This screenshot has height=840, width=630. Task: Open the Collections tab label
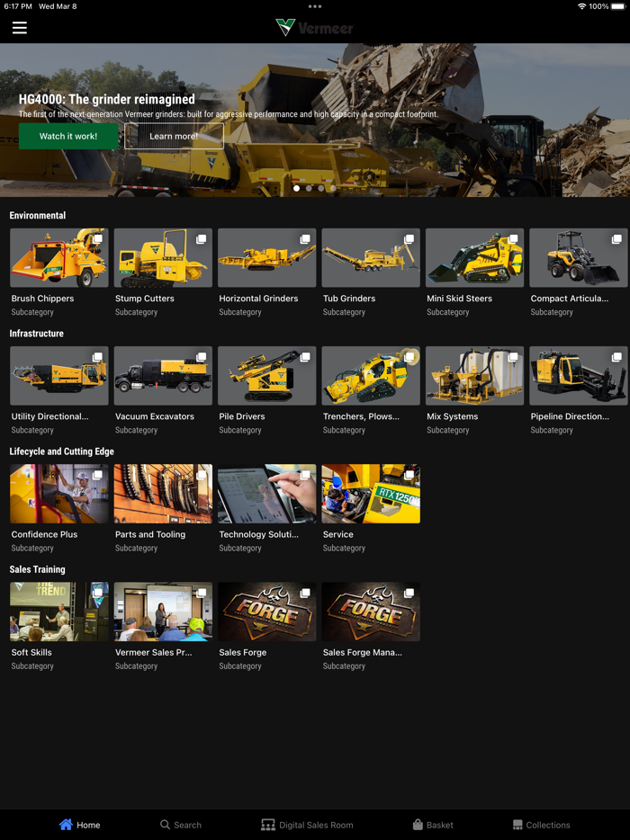[548, 825]
